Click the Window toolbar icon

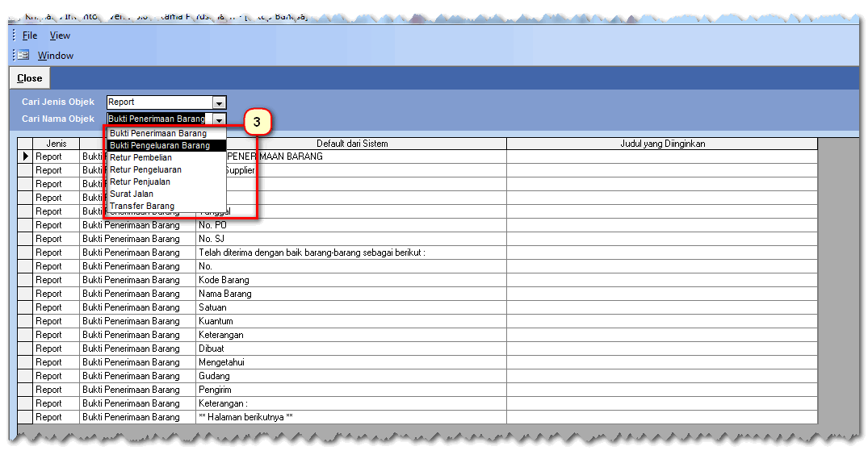[23, 55]
